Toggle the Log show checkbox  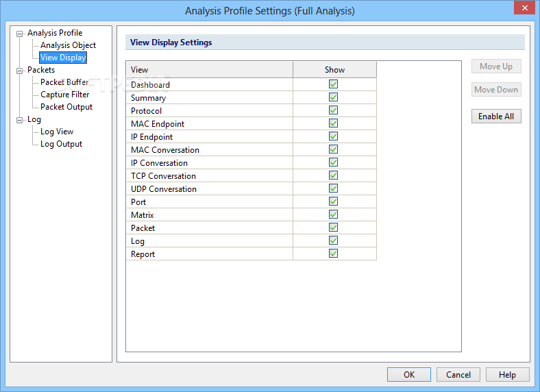333,241
